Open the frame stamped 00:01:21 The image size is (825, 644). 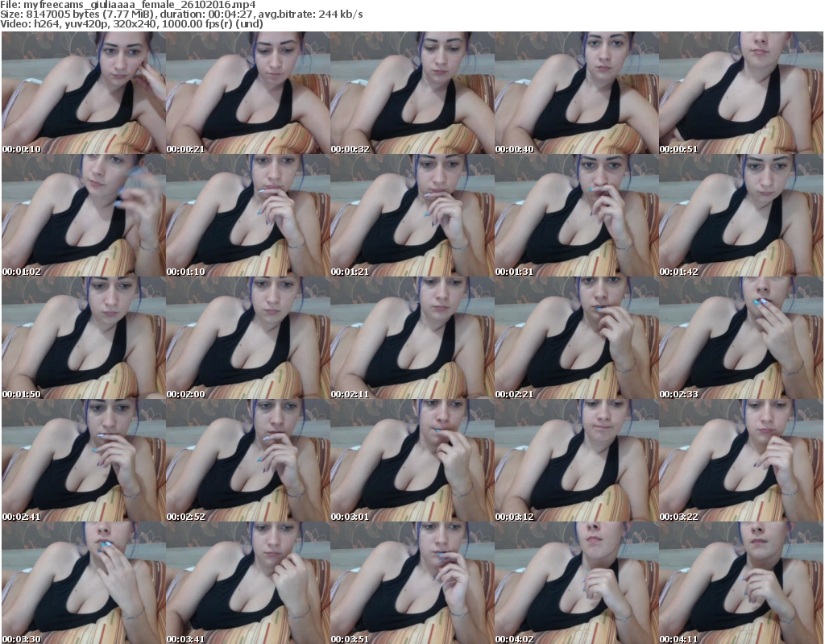click(x=412, y=215)
